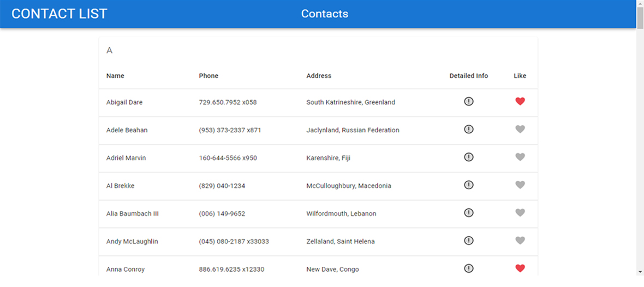This screenshot has width=644, height=287.
Task: Select Abigail Dare's phone number
Action: (228, 102)
